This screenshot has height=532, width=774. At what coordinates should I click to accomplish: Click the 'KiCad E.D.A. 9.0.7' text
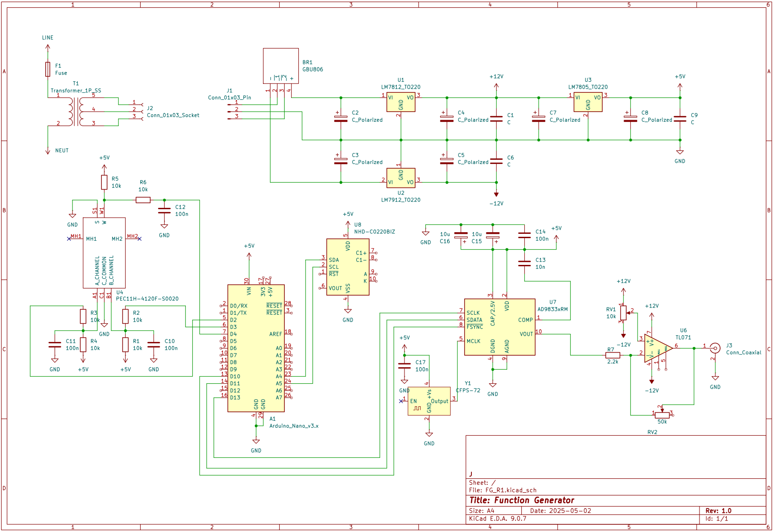[497, 518]
